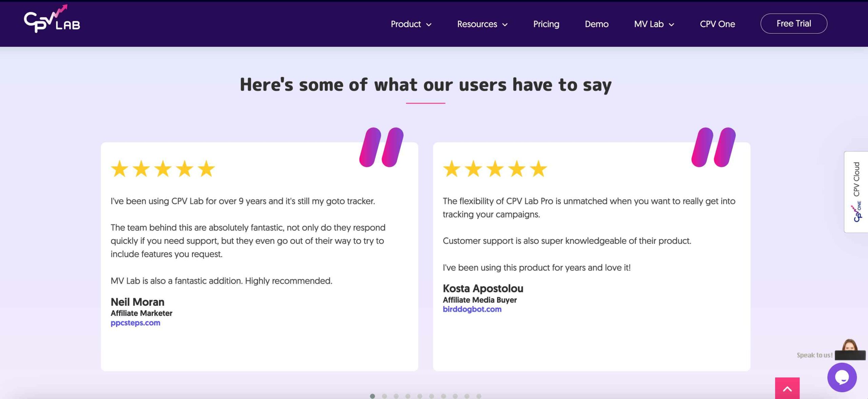
Task: Expand the Resources dropdown menu
Action: pos(482,24)
